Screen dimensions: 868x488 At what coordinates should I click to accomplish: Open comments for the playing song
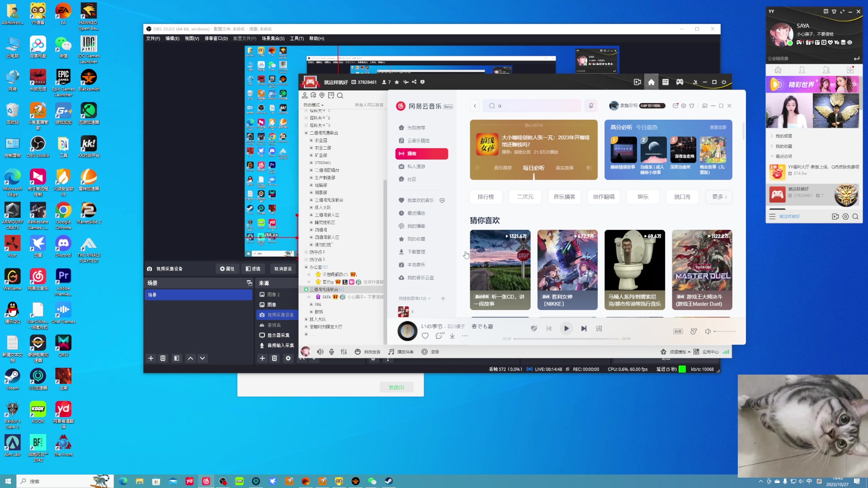coord(439,336)
